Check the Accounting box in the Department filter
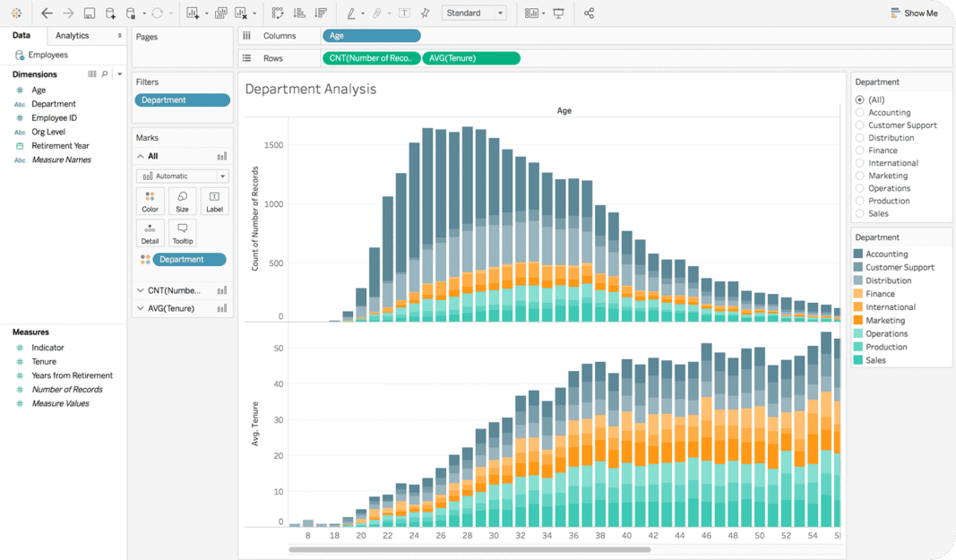956x560 pixels. [862, 112]
